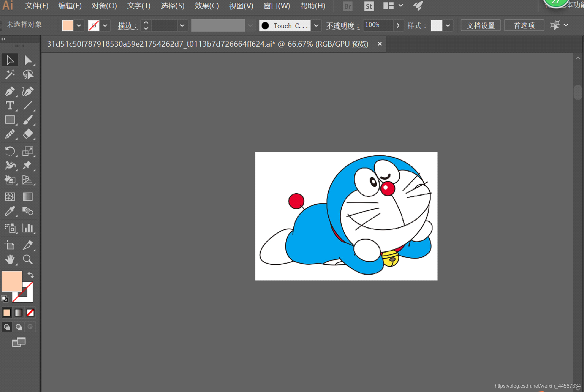Open the 样式 style dropdown

click(x=448, y=26)
